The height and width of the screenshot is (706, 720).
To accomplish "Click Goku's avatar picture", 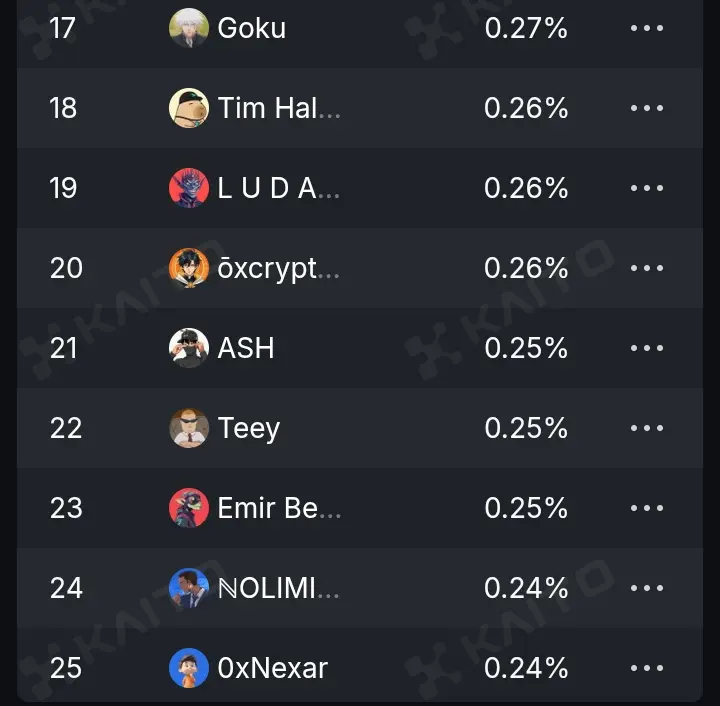I will [189, 28].
